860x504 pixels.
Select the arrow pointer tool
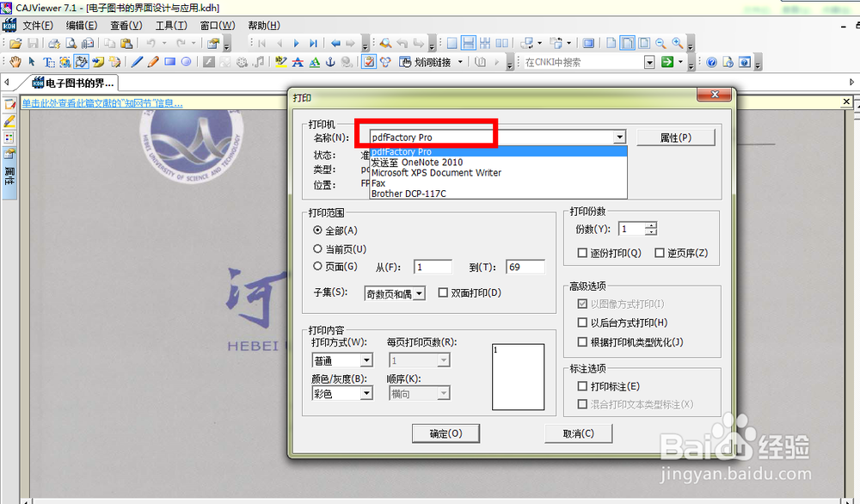tap(32, 62)
